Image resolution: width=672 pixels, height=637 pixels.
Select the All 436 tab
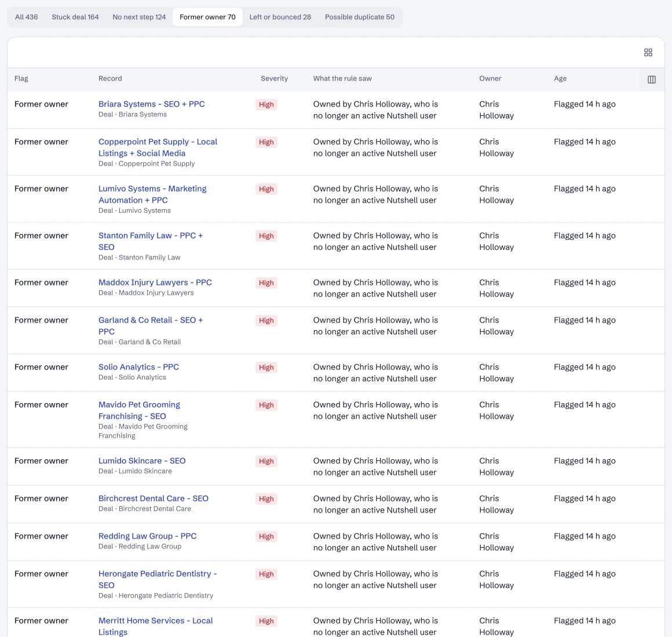pos(27,17)
